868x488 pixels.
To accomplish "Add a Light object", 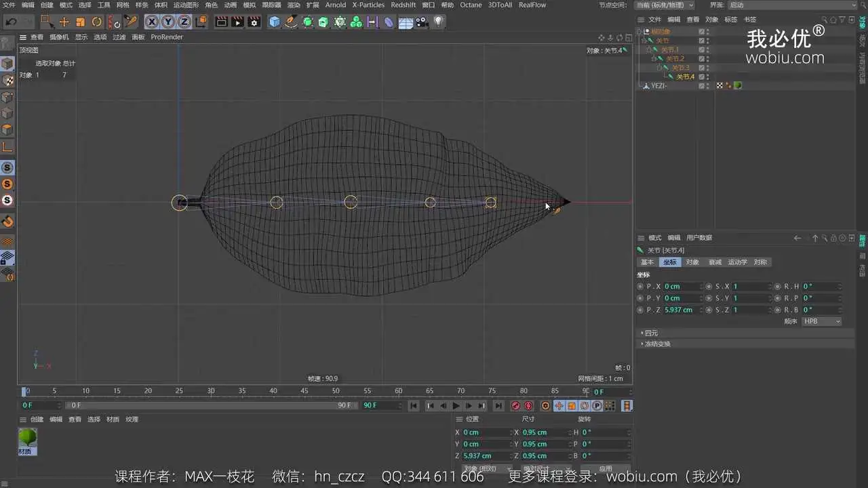I will point(439,22).
